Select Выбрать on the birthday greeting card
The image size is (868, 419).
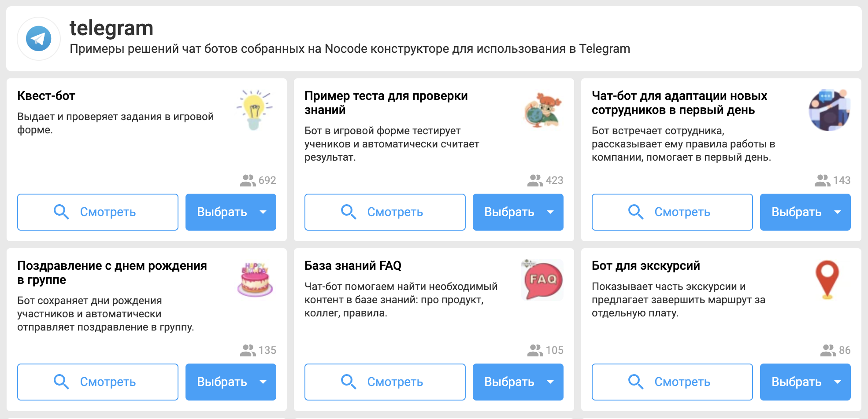coord(222,382)
